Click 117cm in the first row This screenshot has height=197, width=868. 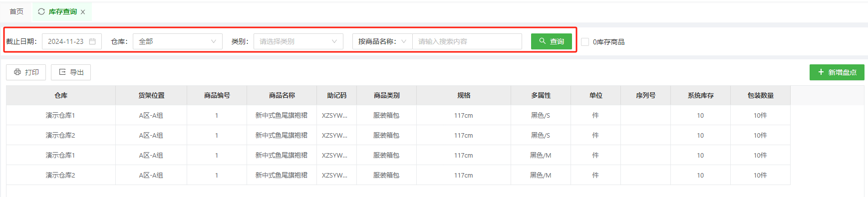click(x=464, y=115)
